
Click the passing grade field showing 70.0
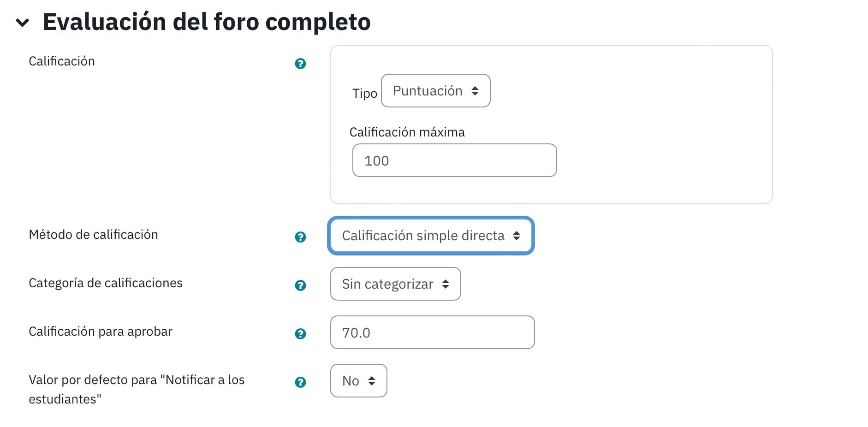point(432,332)
